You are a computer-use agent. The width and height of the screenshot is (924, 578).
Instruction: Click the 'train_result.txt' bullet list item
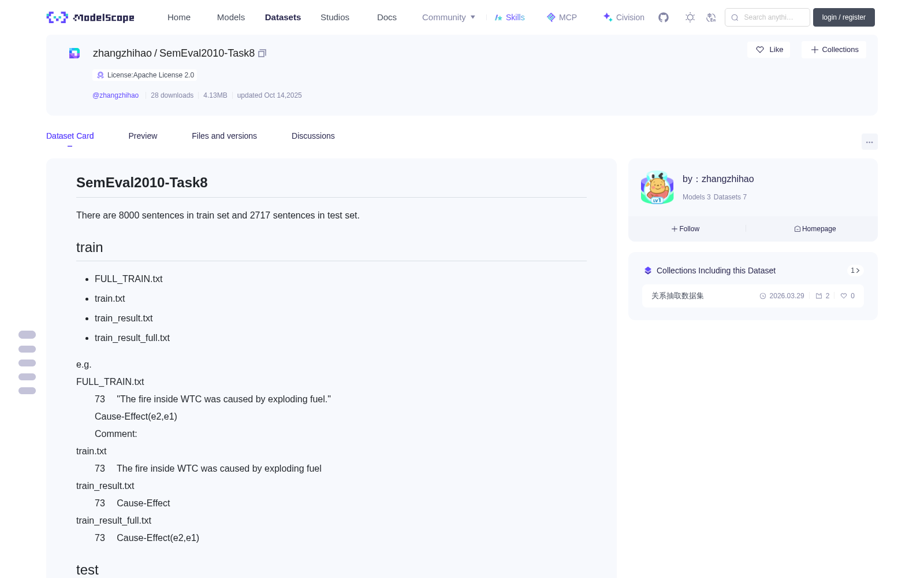point(124,318)
